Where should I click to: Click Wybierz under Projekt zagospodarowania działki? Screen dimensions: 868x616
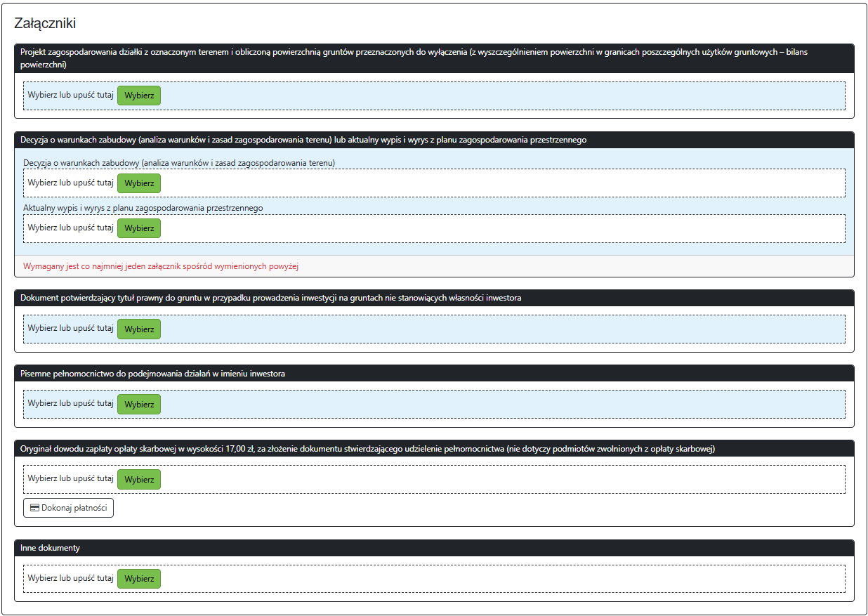[x=139, y=96]
